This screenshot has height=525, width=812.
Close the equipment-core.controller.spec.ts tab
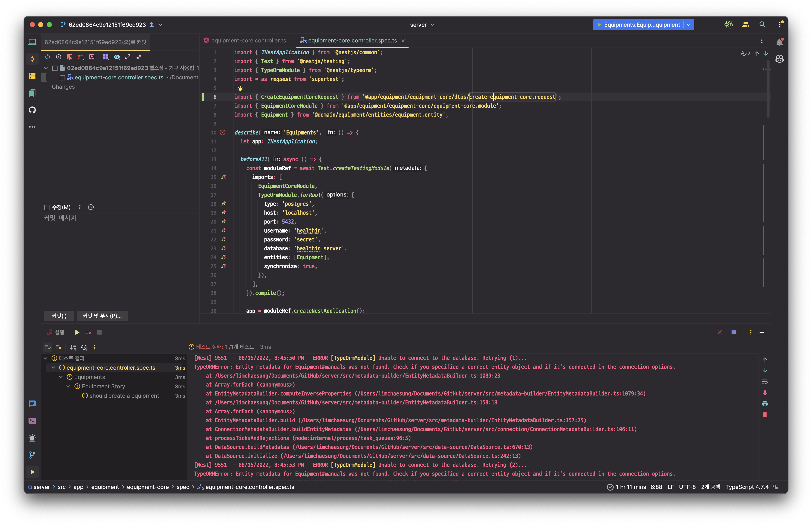click(403, 41)
